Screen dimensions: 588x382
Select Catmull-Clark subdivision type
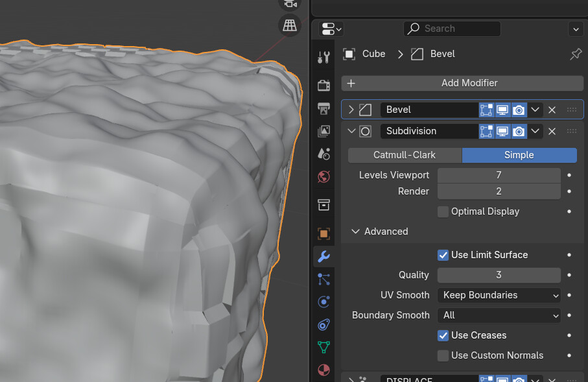coord(405,155)
